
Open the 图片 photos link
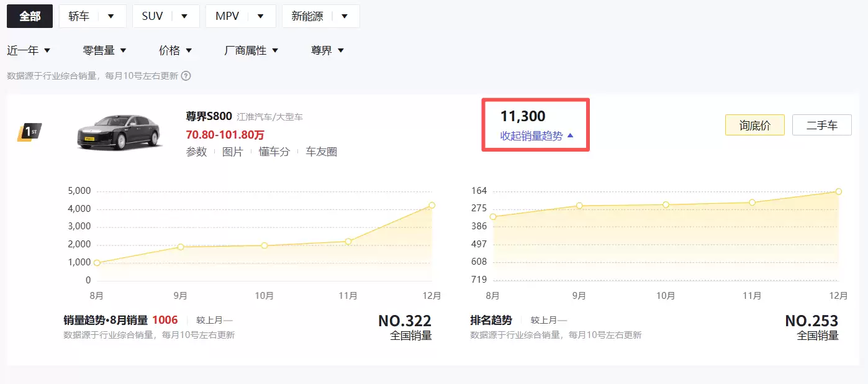(x=232, y=151)
